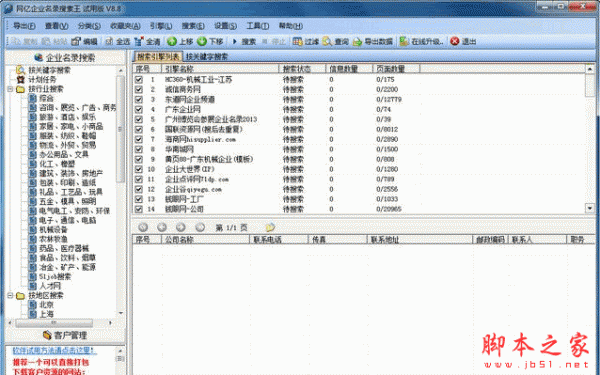Open the 分类(S) menu
Viewport: 600px width, 375px height.
click(89, 26)
